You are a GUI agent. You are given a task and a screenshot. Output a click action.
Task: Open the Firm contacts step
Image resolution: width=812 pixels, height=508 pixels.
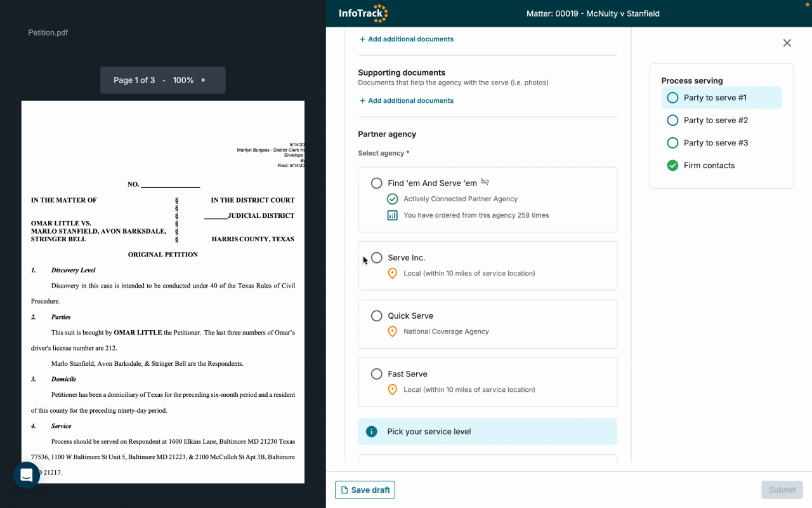click(x=709, y=166)
